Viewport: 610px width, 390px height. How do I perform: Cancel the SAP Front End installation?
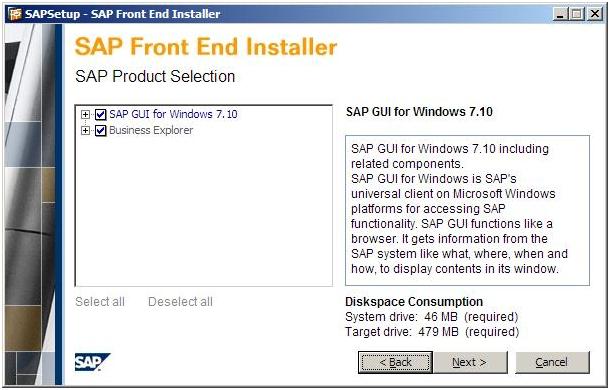[x=552, y=362]
